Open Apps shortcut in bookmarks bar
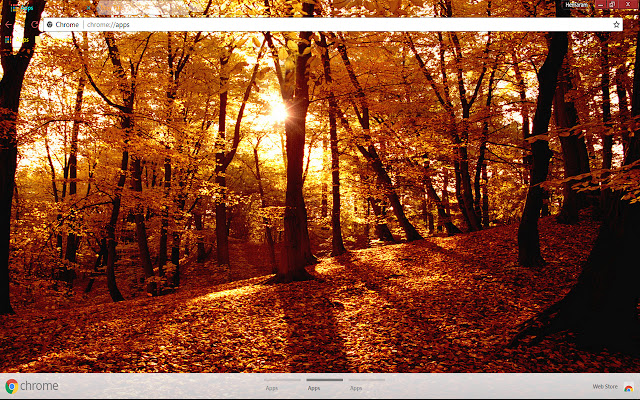This screenshot has height=400, width=640. [17, 40]
